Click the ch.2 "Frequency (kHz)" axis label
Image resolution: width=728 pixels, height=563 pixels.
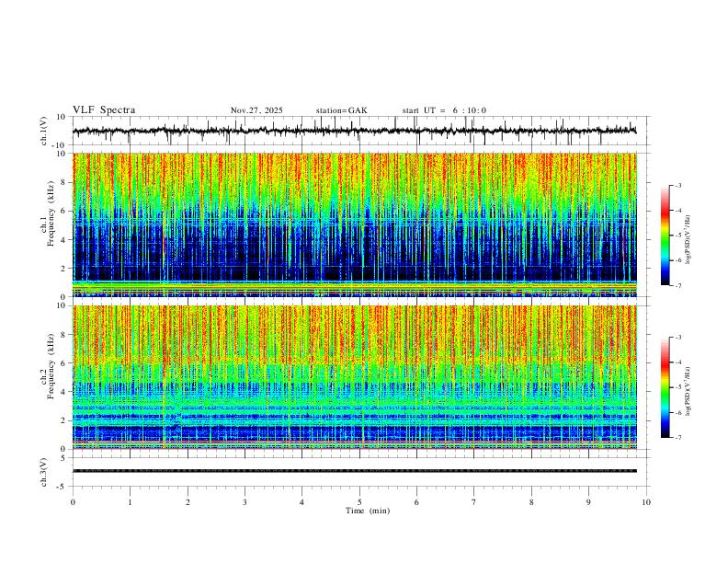[51, 366]
